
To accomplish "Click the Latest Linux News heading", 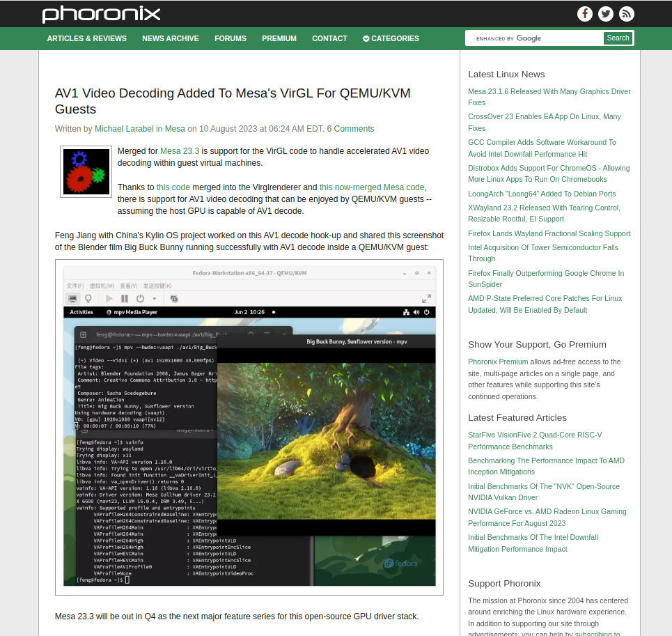I will point(506,74).
